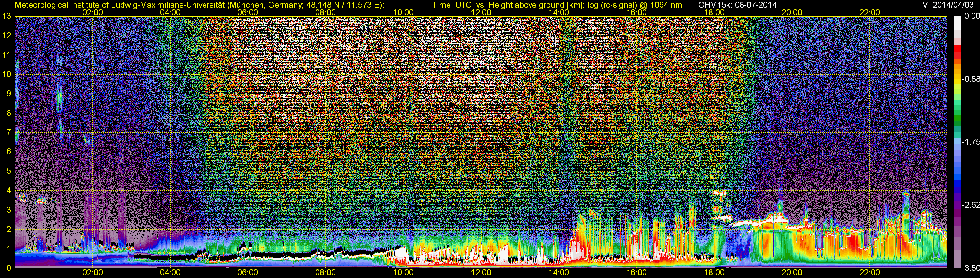Click the 20:00 label on the top time axis
Viewport: 980px width, 278px height.
pos(792,12)
